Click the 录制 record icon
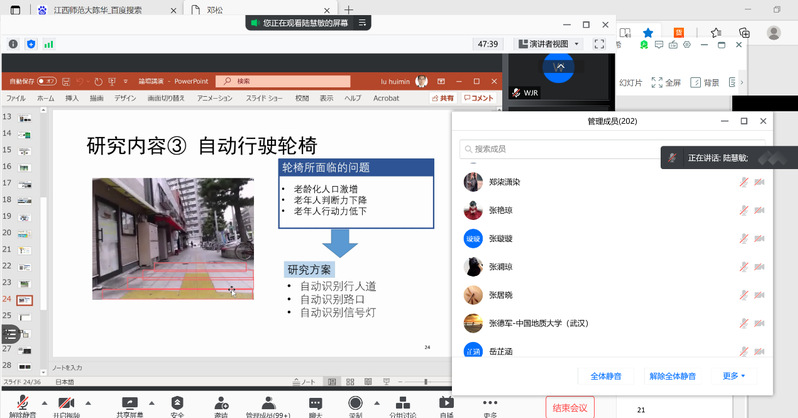This screenshot has height=418, width=798. point(355,402)
